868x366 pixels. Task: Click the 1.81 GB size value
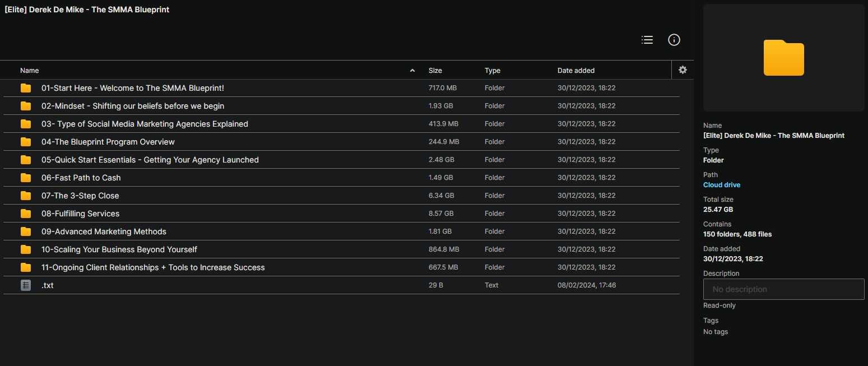tap(440, 231)
